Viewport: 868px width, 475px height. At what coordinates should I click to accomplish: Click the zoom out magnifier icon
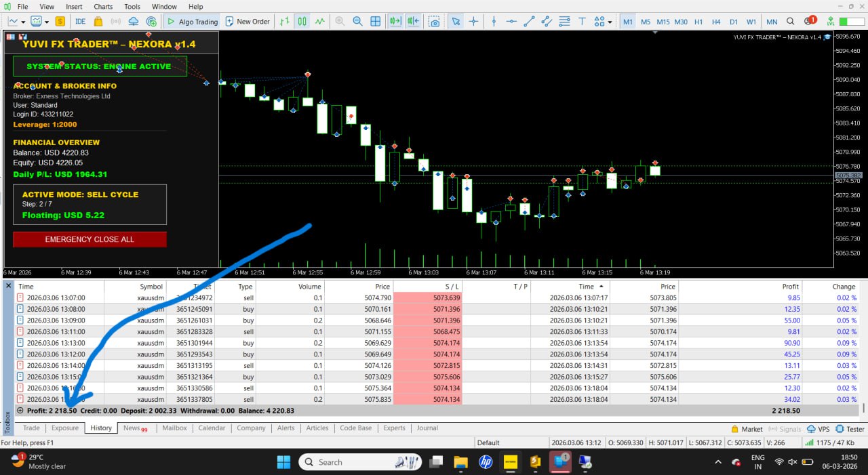pyautogui.click(x=357, y=22)
